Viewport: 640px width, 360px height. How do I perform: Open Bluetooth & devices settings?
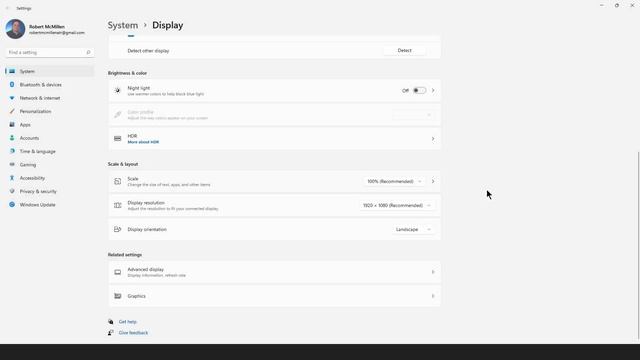point(49,84)
